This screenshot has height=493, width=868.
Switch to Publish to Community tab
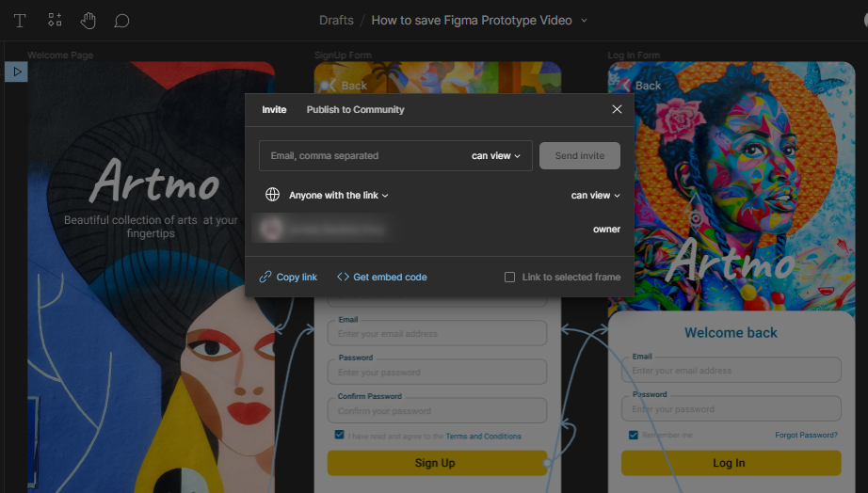[355, 109]
